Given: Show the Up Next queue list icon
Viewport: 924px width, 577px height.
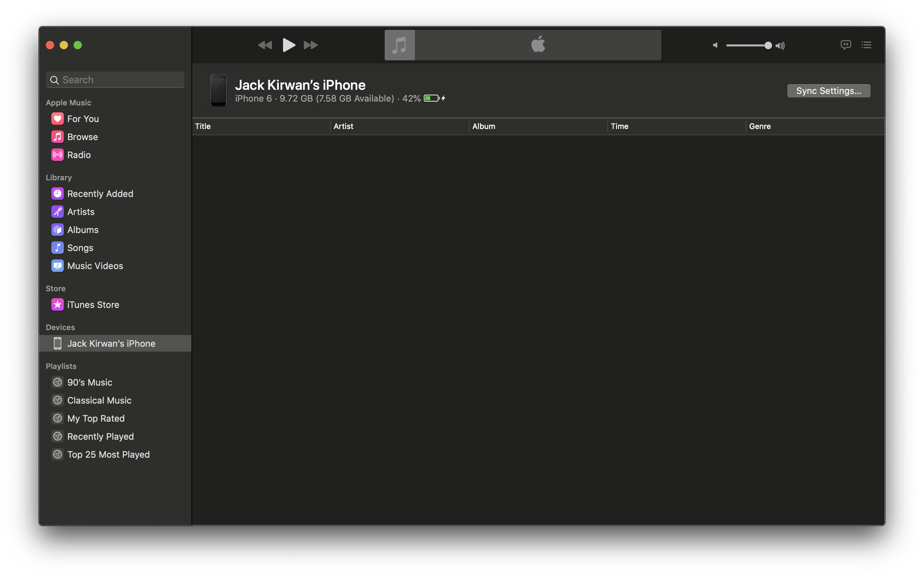Looking at the screenshot, I should [866, 45].
